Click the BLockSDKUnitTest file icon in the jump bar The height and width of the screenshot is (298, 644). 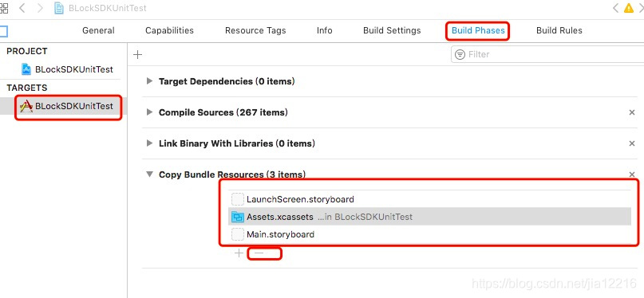coord(59,8)
